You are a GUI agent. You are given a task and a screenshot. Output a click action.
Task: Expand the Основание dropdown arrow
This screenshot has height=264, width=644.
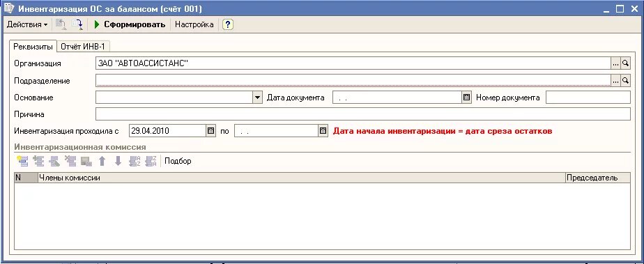pyautogui.click(x=257, y=98)
